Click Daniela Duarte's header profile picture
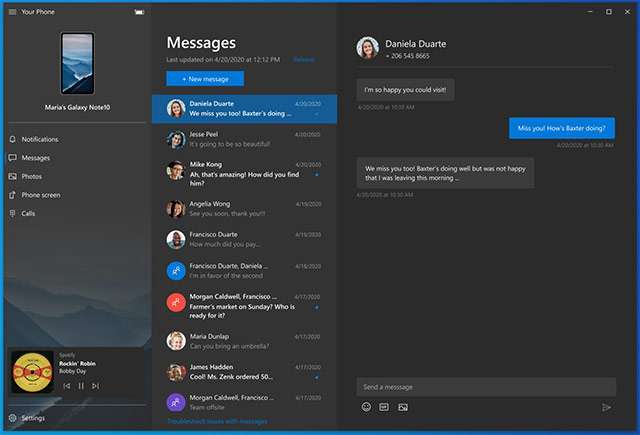Image resolution: width=640 pixels, height=435 pixels. (367, 48)
